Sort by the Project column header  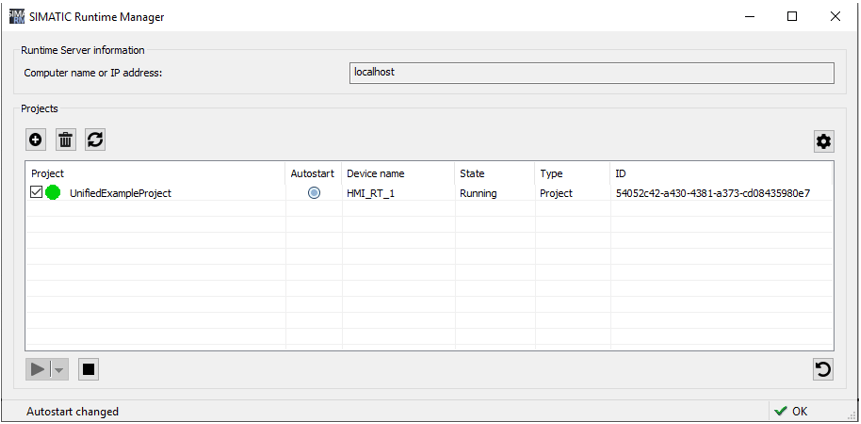(47, 174)
